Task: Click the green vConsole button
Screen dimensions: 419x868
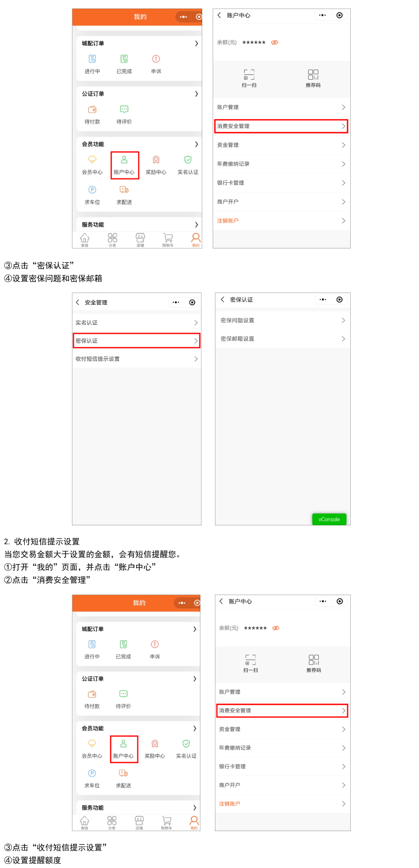Action: [329, 519]
